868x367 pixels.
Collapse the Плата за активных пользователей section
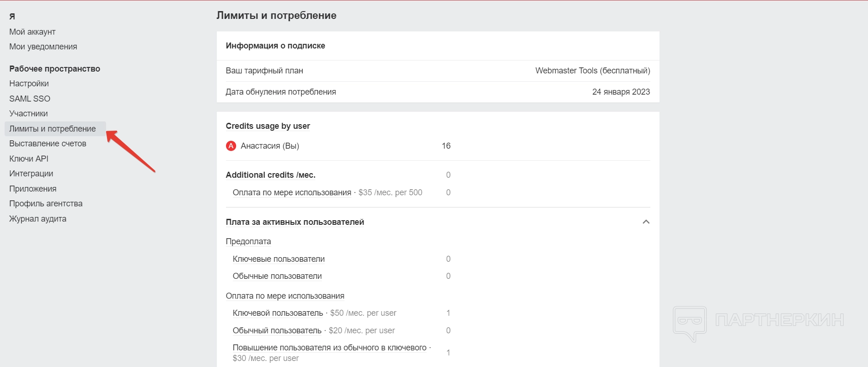(646, 222)
